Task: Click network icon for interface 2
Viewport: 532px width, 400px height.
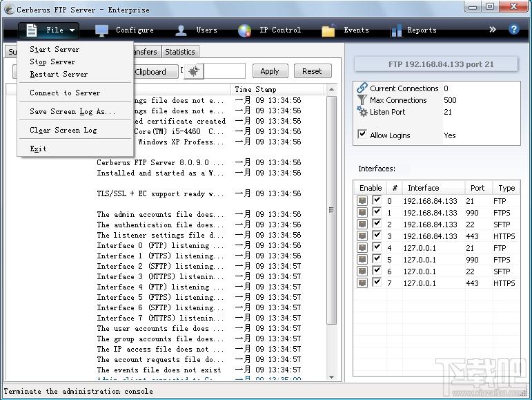Action: [362, 225]
